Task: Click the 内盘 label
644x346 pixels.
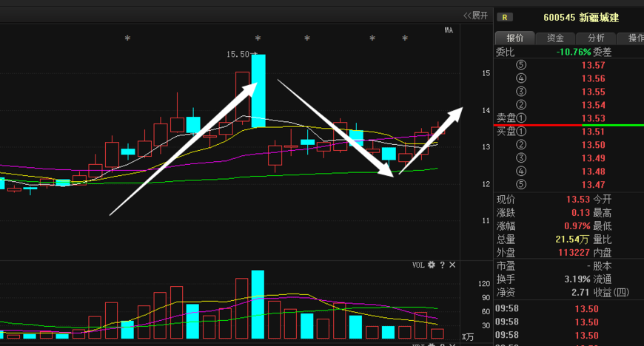Action: (602, 252)
